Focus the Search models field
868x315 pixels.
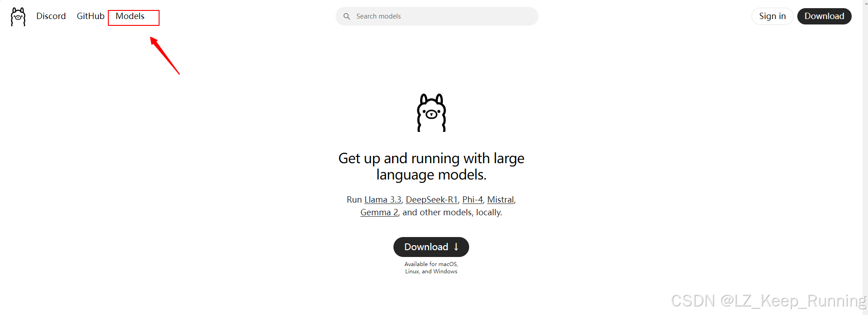click(x=437, y=16)
